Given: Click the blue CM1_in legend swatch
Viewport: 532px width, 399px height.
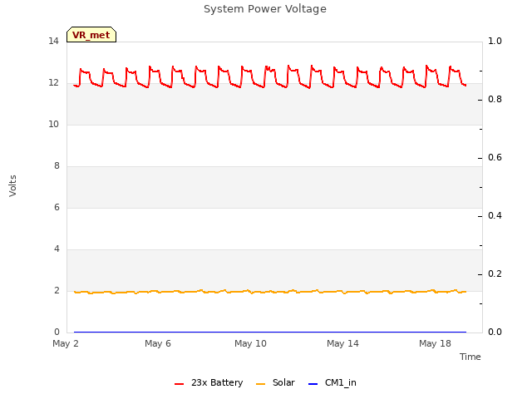Looking at the screenshot, I should coord(313,384).
